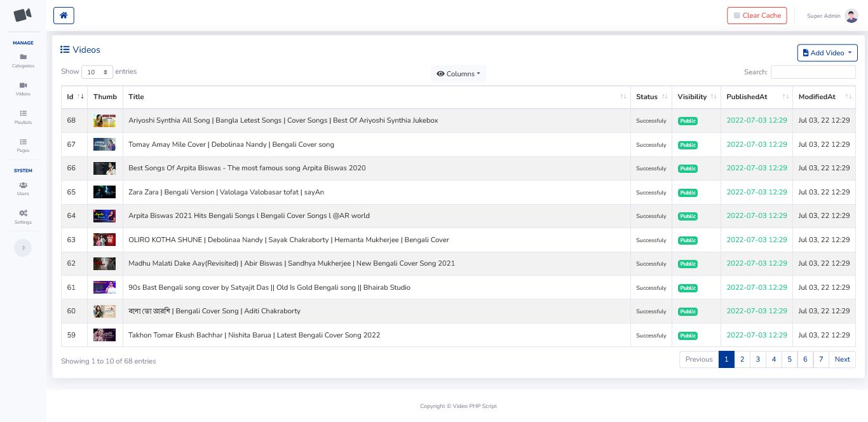Click the home icon button
Viewport: 868px width, 422px height.
click(64, 16)
